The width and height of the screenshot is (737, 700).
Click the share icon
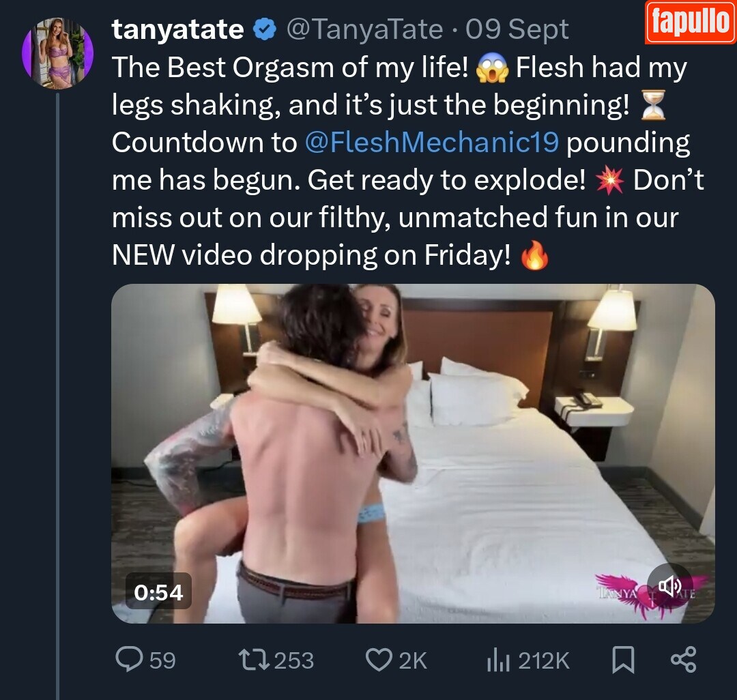(682, 660)
